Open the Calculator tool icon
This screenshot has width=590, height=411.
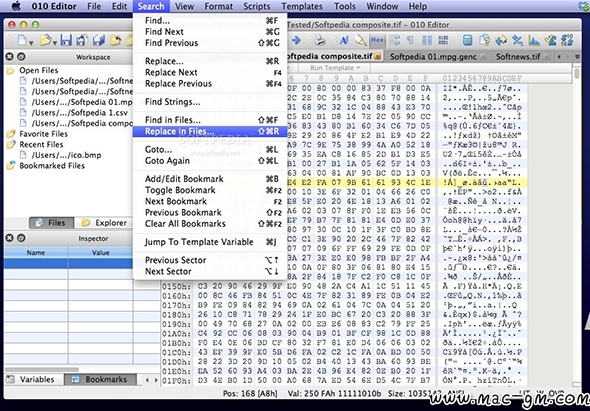click(467, 40)
